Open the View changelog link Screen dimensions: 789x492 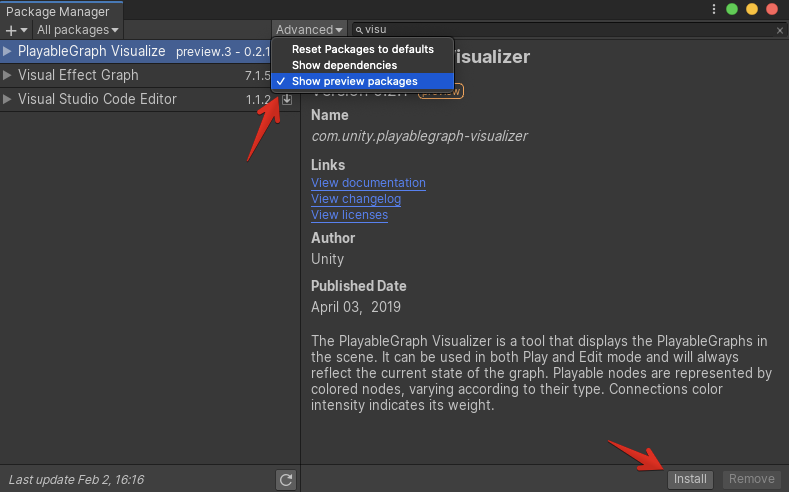click(356, 199)
